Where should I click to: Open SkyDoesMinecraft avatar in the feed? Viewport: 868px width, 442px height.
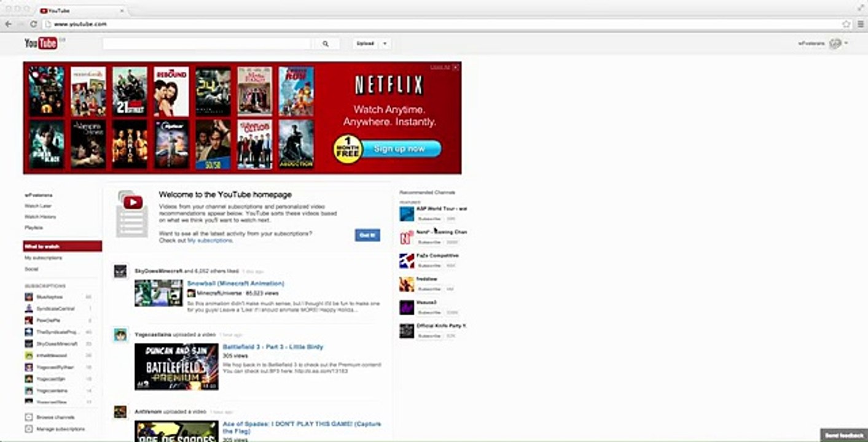pos(120,271)
